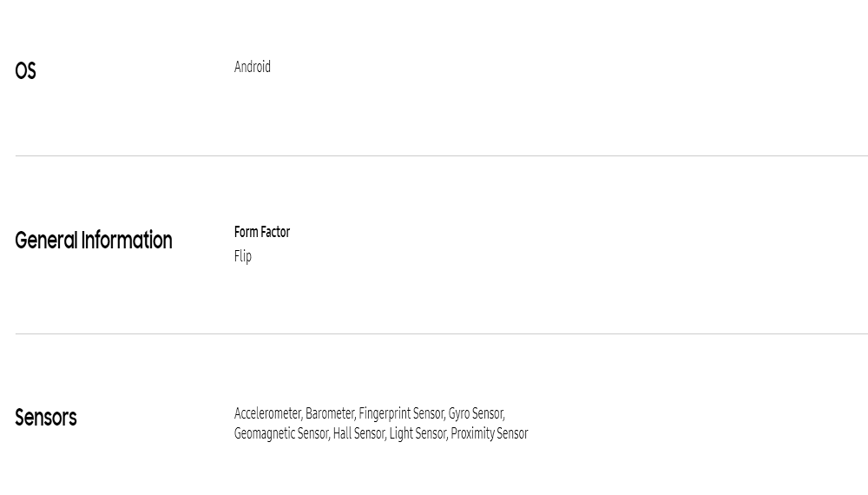This screenshot has height=495, width=868.
Task: Select the Proximity Sensor text
Action: click(x=490, y=433)
